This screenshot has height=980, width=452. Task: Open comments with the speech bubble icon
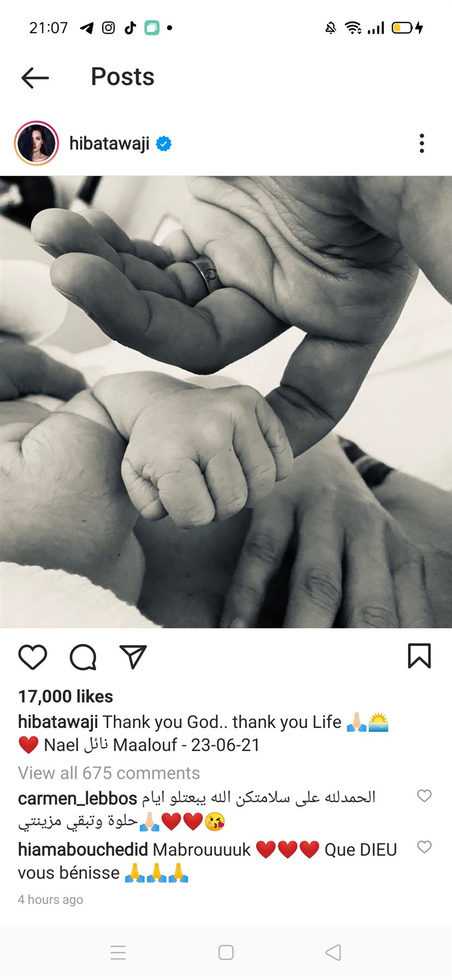83,657
